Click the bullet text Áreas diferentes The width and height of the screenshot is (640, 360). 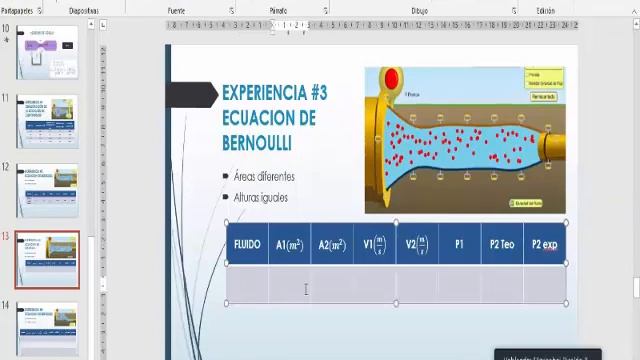tap(264, 176)
